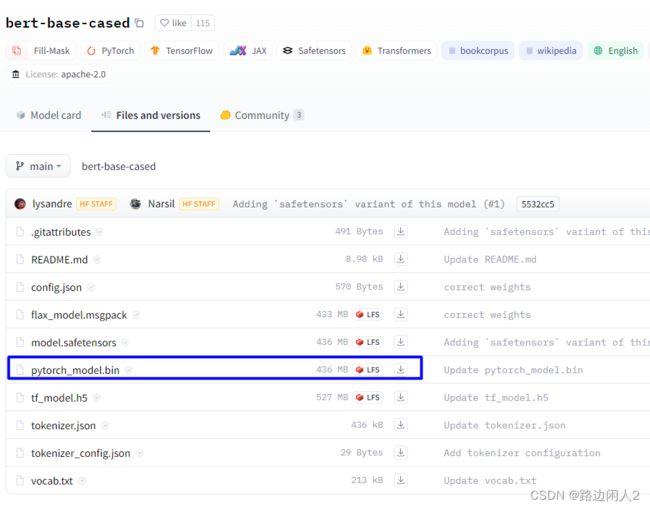This screenshot has height=508, width=650.
Task: Open the config.json file
Action: (56, 287)
